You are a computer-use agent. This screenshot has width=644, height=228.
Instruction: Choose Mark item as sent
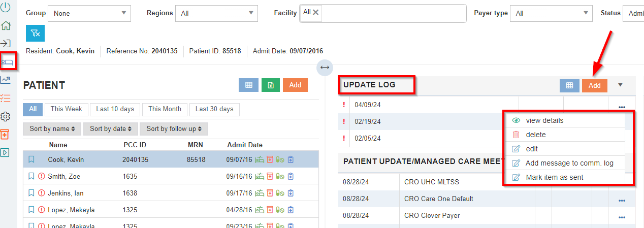click(564, 177)
